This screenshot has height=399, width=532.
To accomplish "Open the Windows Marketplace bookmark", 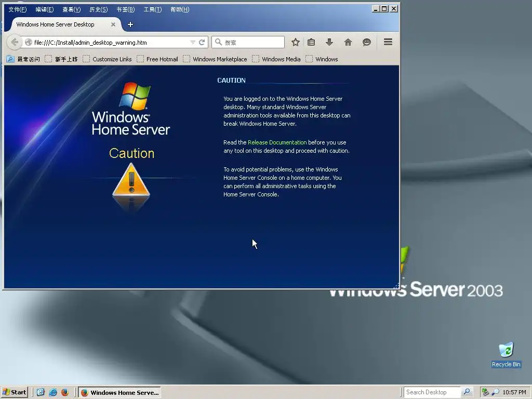I will (x=215, y=59).
